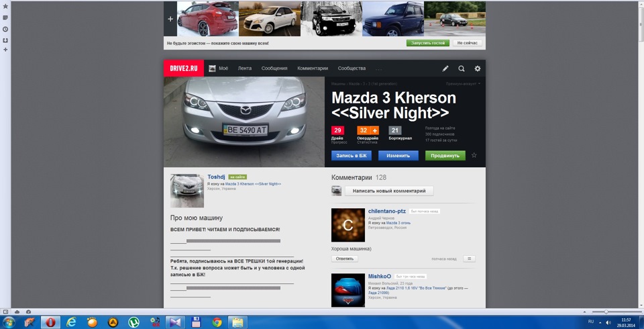
Task: Open red Ford hatchback thumbnail in banner
Action: click(x=208, y=19)
